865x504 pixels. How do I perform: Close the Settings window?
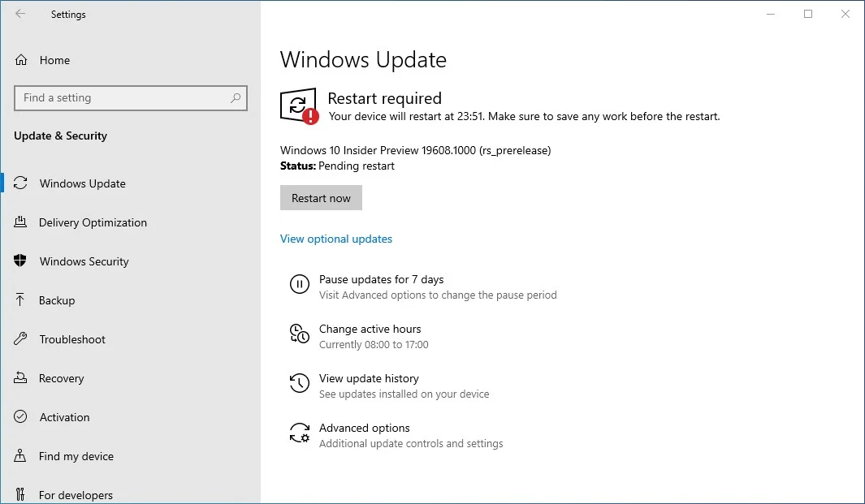click(846, 15)
